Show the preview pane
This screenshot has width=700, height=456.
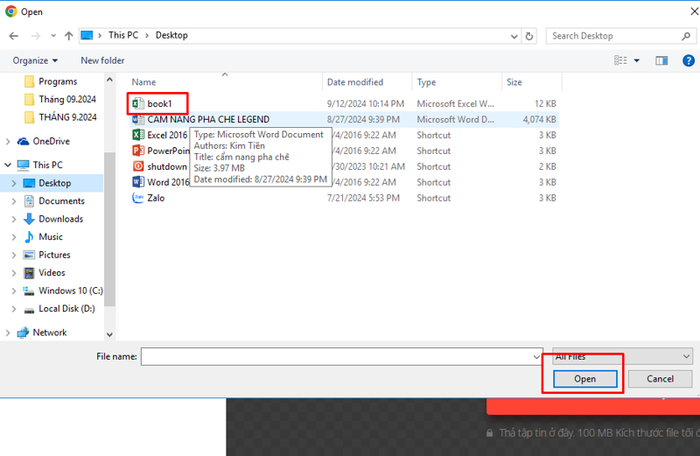[x=662, y=60]
